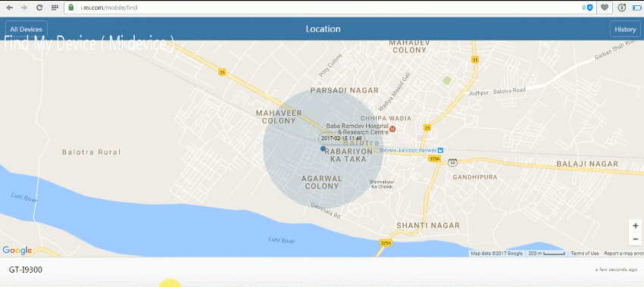Click Report a map error link
The image size is (644, 287).
(x=624, y=254)
